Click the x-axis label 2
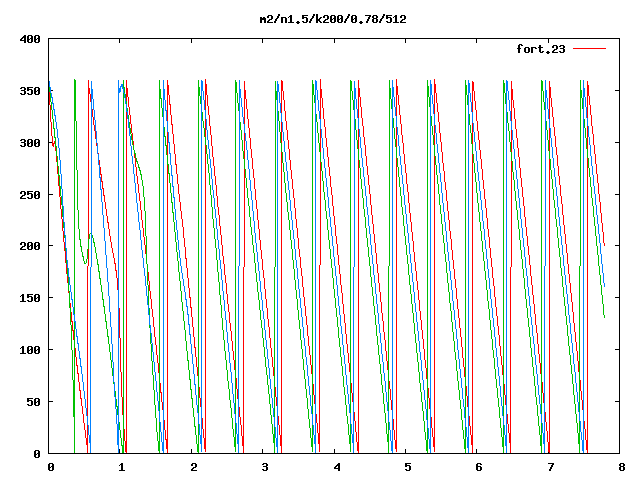The height and width of the screenshot is (480, 640). [193, 467]
